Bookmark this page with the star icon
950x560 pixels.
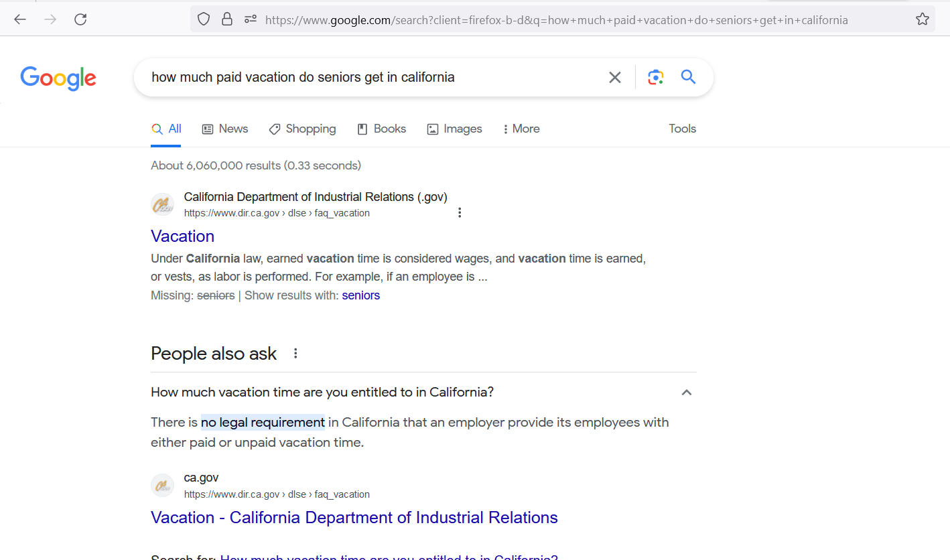coord(923,19)
